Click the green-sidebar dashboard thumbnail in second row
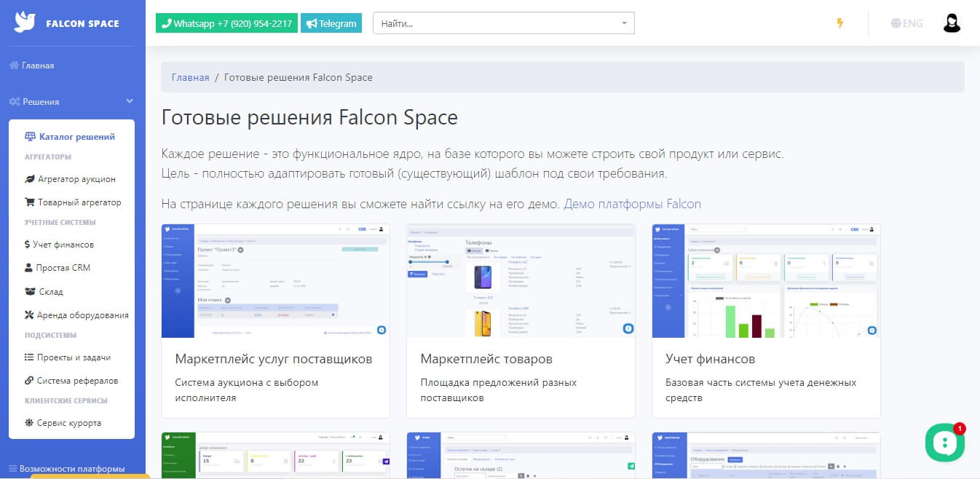 tap(275, 456)
